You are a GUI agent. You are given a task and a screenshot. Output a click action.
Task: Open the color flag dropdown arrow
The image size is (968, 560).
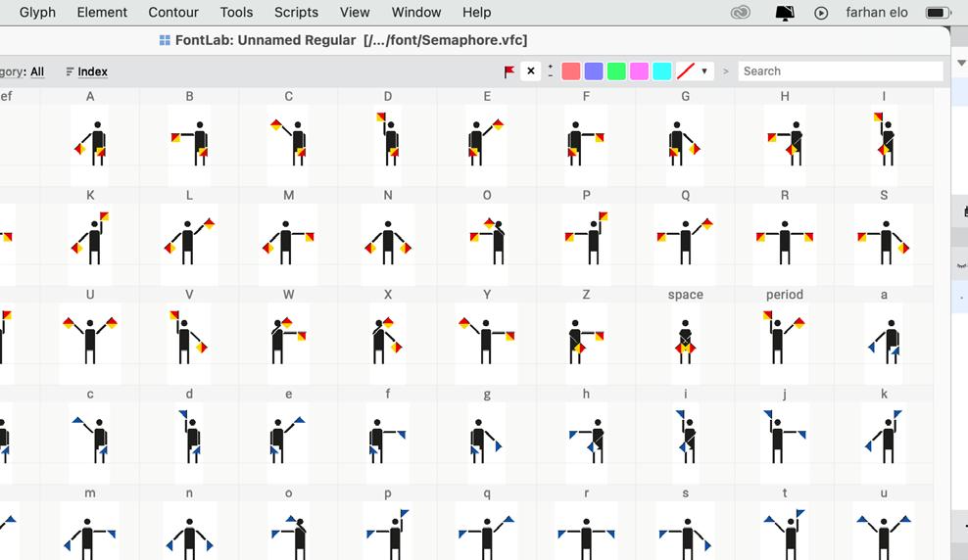click(704, 71)
